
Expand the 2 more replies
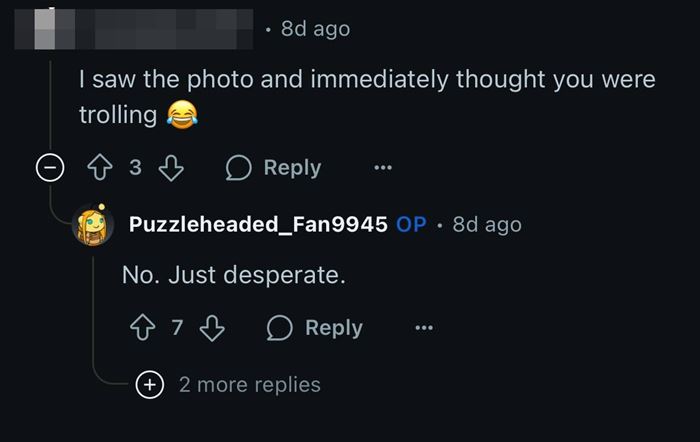[x=229, y=384]
